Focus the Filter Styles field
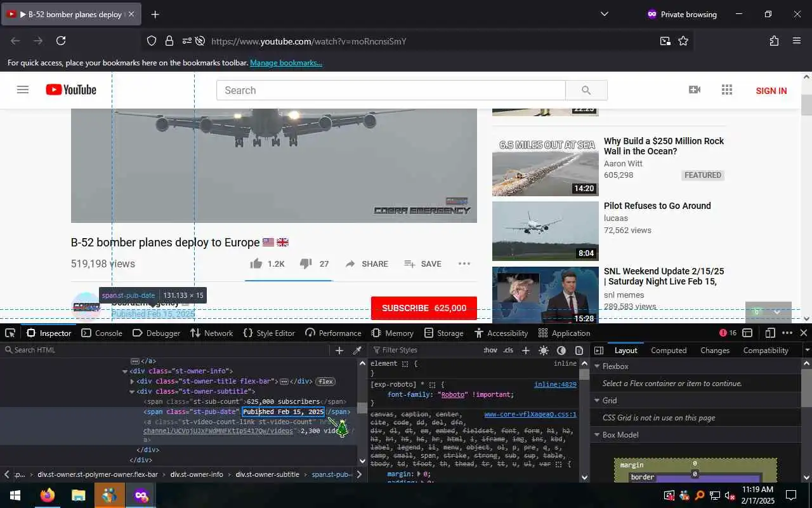The image size is (812, 508). click(x=426, y=350)
